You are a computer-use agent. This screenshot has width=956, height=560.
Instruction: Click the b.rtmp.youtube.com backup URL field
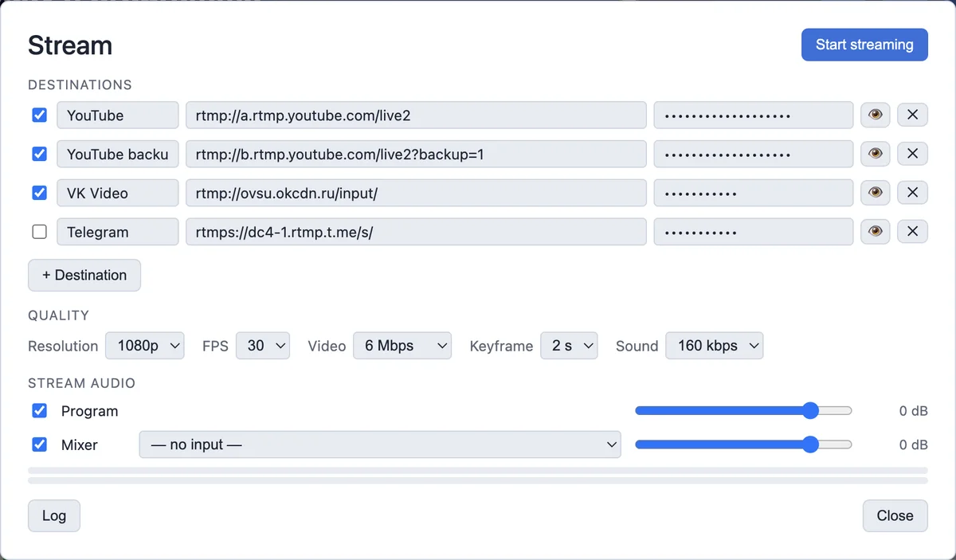[x=416, y=154]
